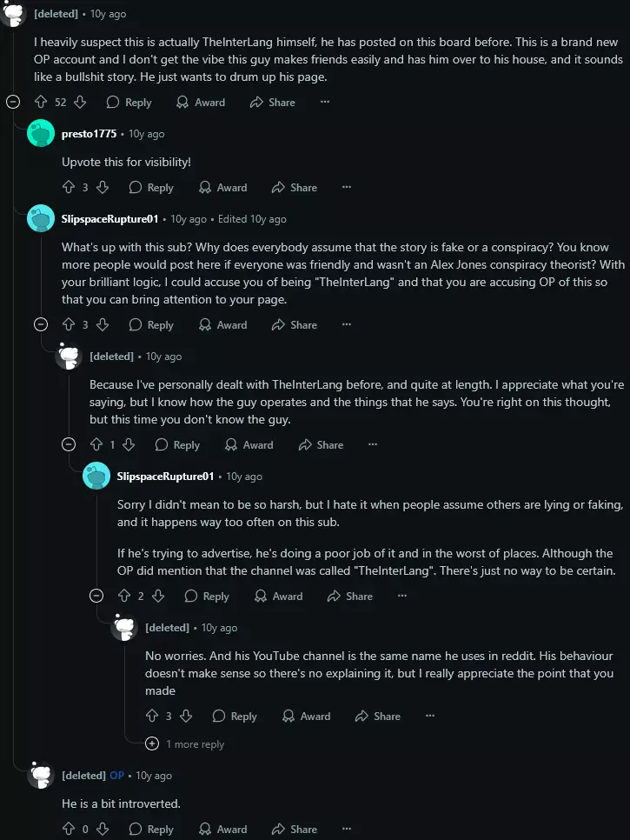Collapse the 'Because I've personally dealt' comment thread
This screenshot has height=840, width=630.
coord(69,444)
